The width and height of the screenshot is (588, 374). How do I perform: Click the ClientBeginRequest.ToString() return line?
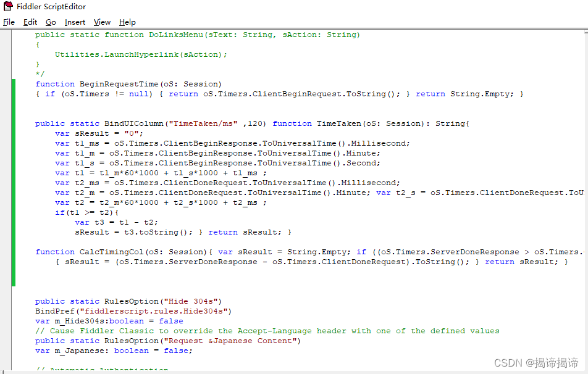[x=279, y=94]
